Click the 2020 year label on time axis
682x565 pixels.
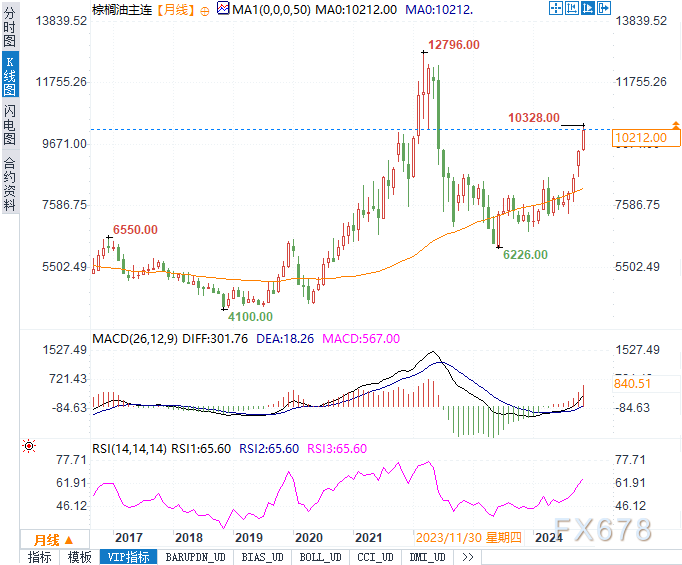point(309,538)
